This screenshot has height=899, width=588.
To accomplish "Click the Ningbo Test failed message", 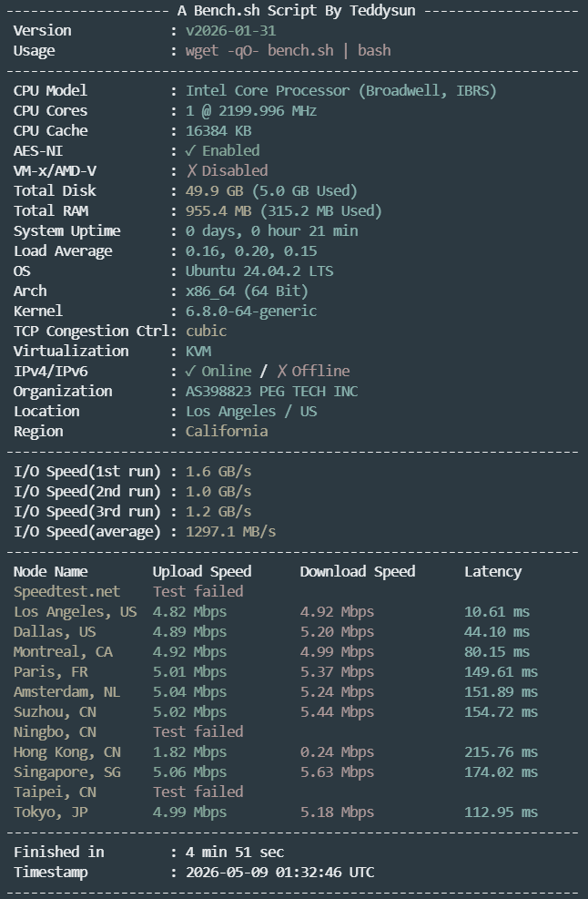I will click(198, 732).
